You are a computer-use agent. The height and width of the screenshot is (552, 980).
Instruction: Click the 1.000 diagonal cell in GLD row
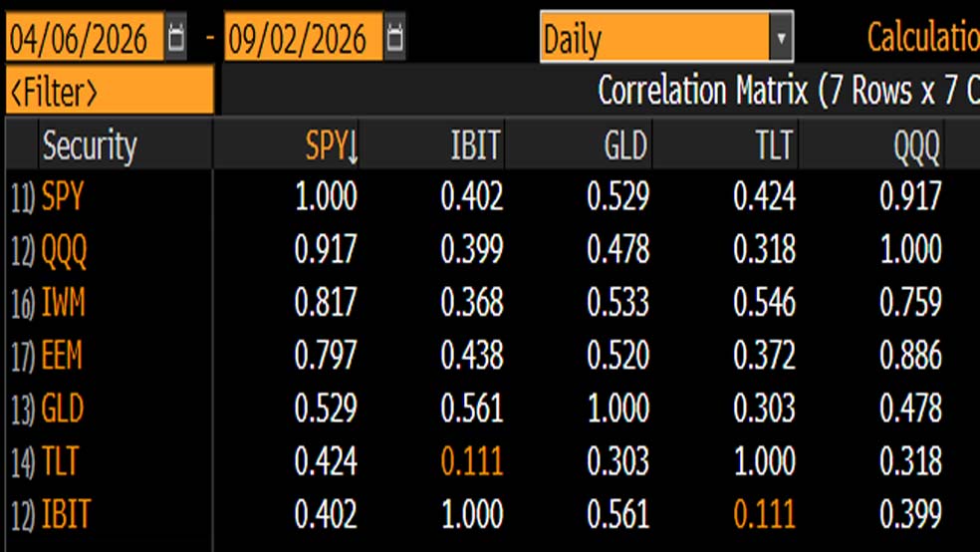[618, 409]
